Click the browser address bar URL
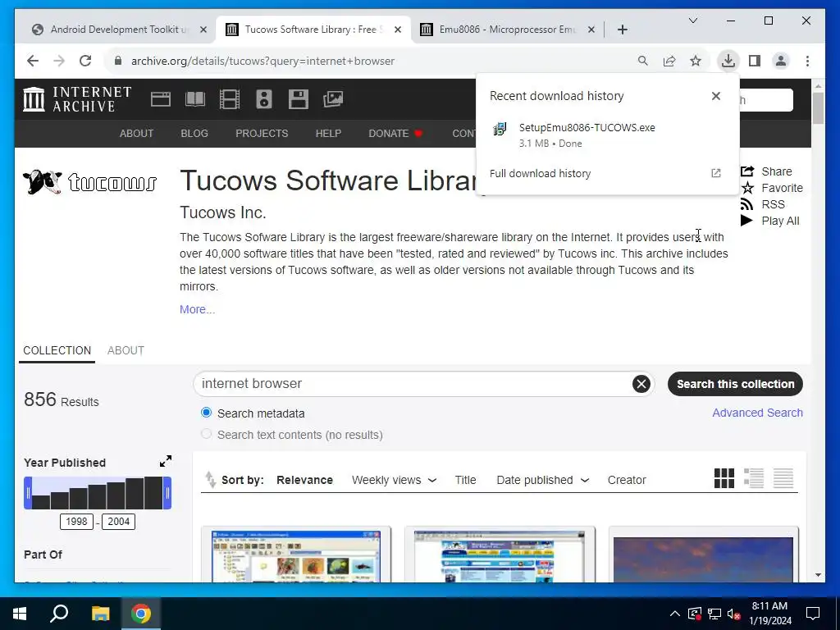The image size is (840, 630). click(x=262, y=61)
